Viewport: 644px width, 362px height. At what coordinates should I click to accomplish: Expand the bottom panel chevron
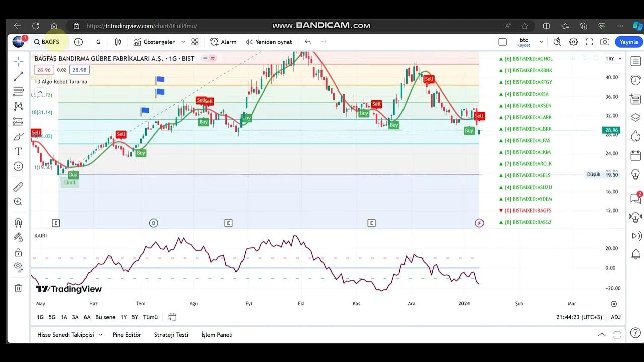[602, 335]
